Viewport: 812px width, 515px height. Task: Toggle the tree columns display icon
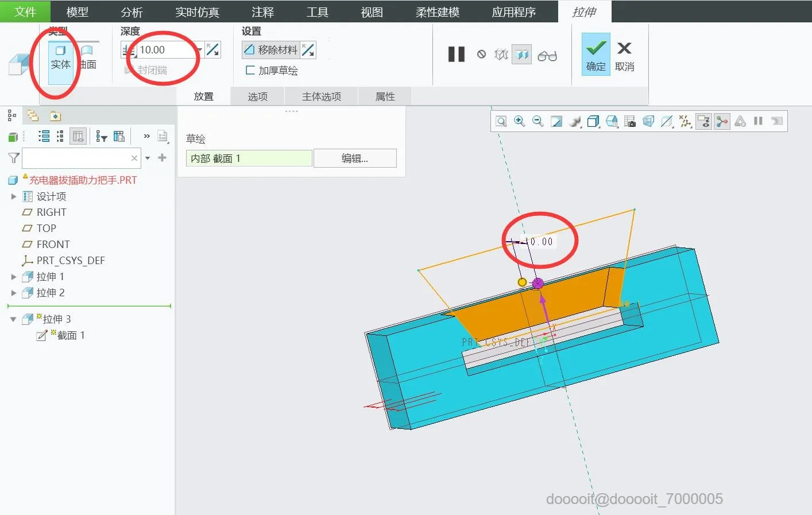[78, 136]
